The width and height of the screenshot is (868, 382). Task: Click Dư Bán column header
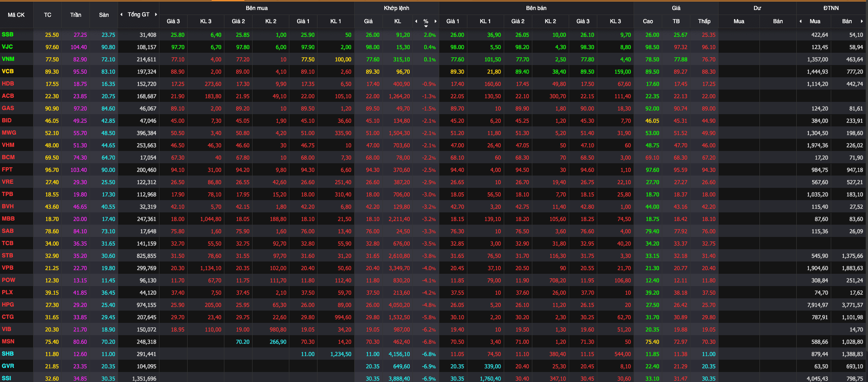778,21
